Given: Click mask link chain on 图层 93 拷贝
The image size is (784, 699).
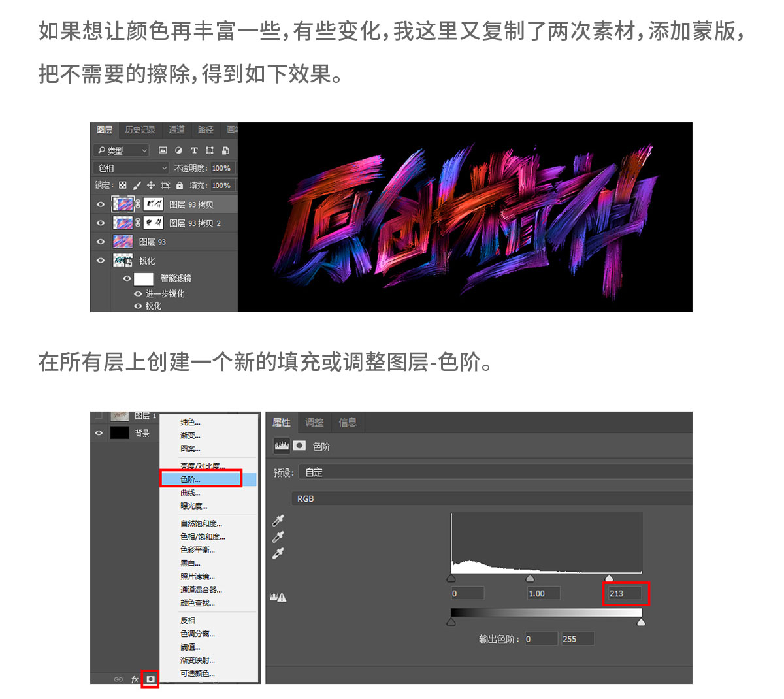Looking at the screenshot, I should [x=138, y=204].
